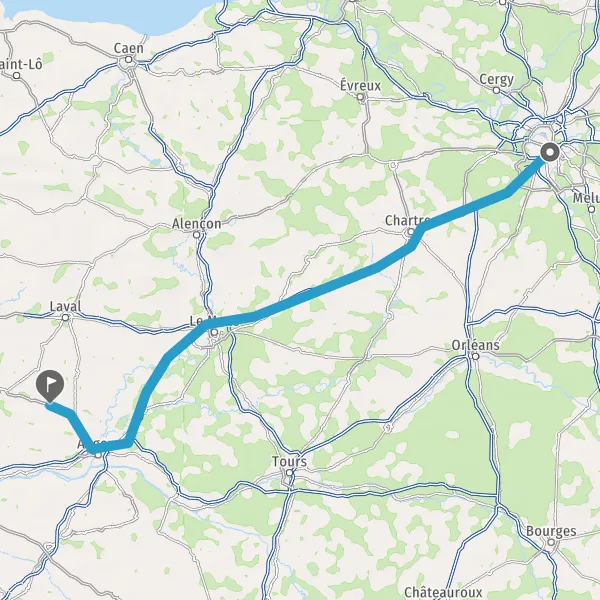Click the Melun city dot
Viewport: 600px width, 600px height.
click(592, 209)
